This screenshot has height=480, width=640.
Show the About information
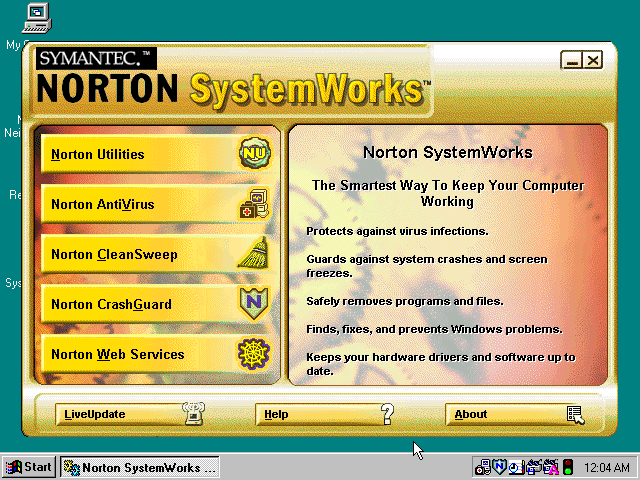pyautogui.click(x=516, y=414)
